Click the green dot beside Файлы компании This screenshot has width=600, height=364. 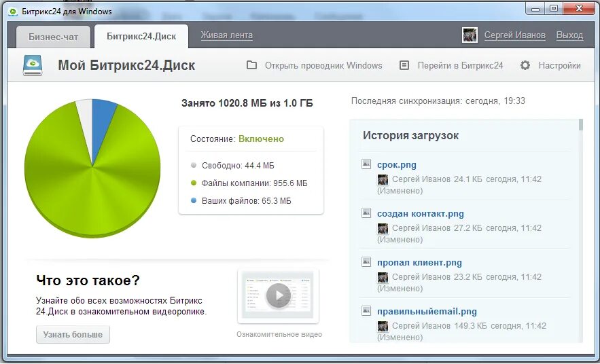[193, 183]
